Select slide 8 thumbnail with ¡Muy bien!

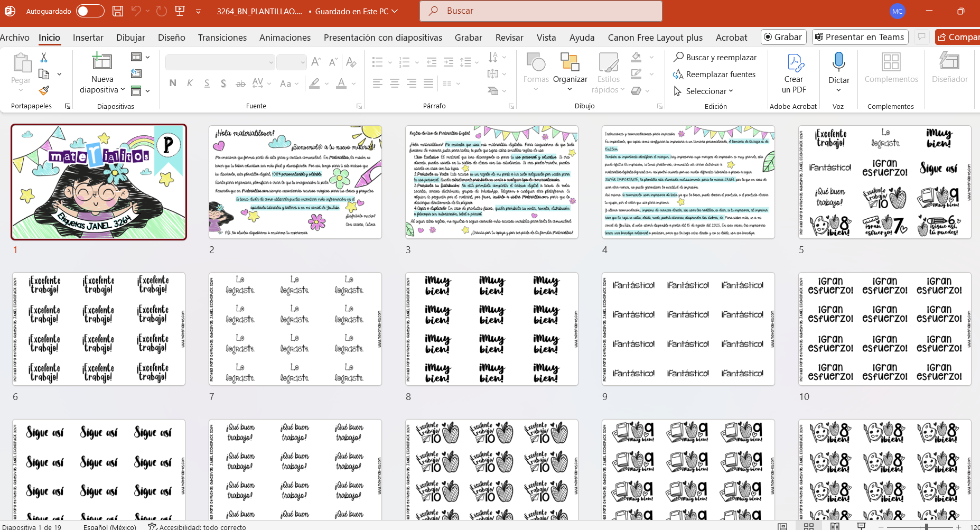click(491, 329)
